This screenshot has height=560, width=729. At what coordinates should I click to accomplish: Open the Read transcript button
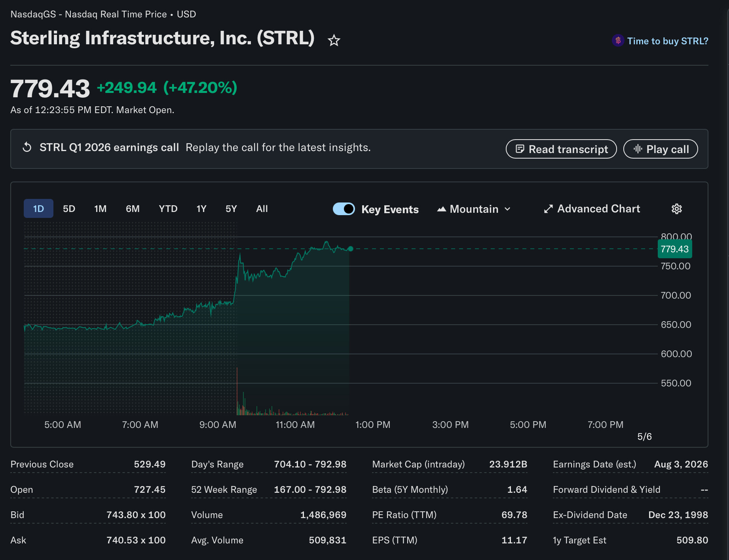tap(561, 149)
